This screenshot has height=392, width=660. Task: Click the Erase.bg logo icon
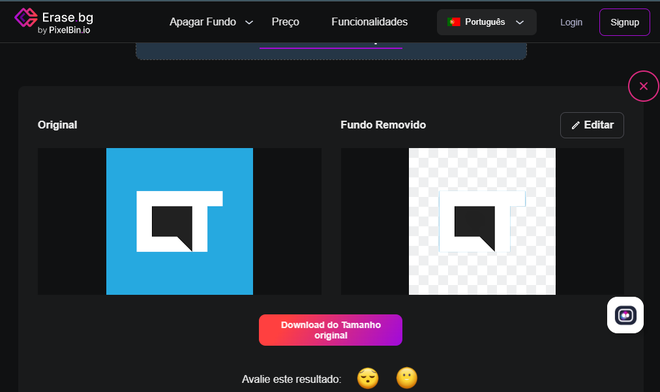click(26, 18)
